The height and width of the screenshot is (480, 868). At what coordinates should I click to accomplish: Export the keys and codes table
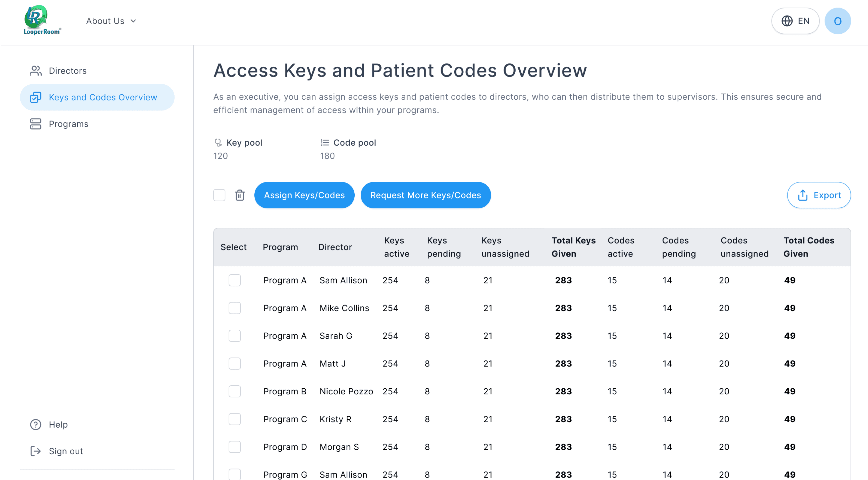[x=819, y=195]
